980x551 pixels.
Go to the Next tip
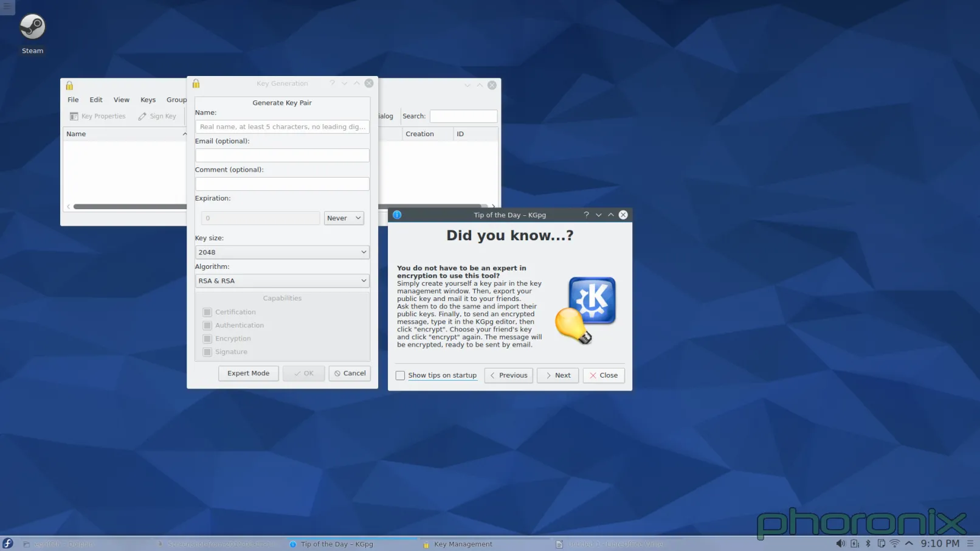[x=557, y=376]
